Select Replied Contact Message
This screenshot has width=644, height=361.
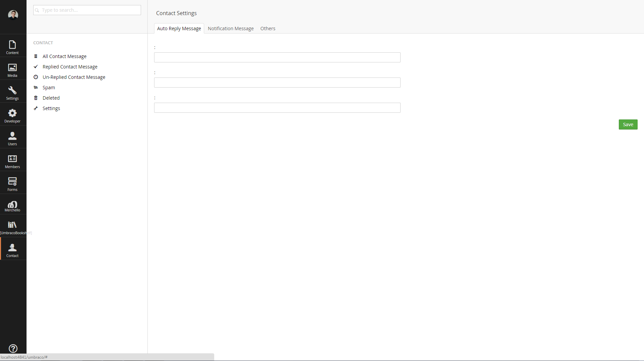70,67
